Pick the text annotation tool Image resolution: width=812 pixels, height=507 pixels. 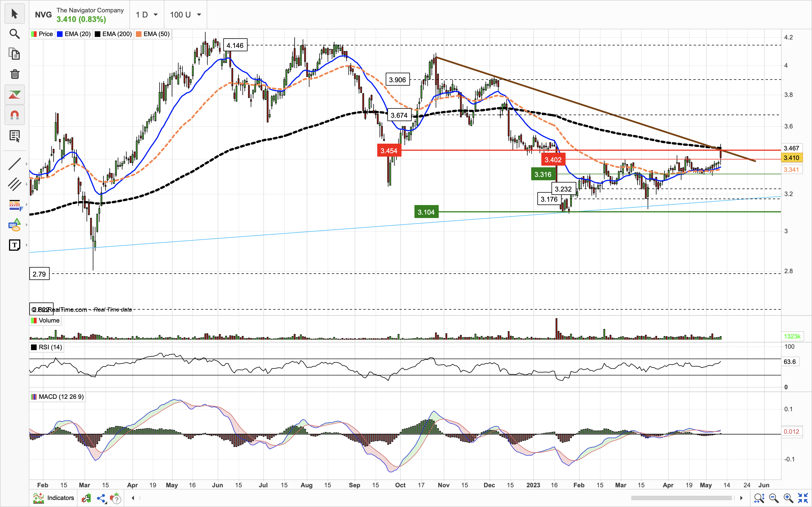(x=14, y=245)
